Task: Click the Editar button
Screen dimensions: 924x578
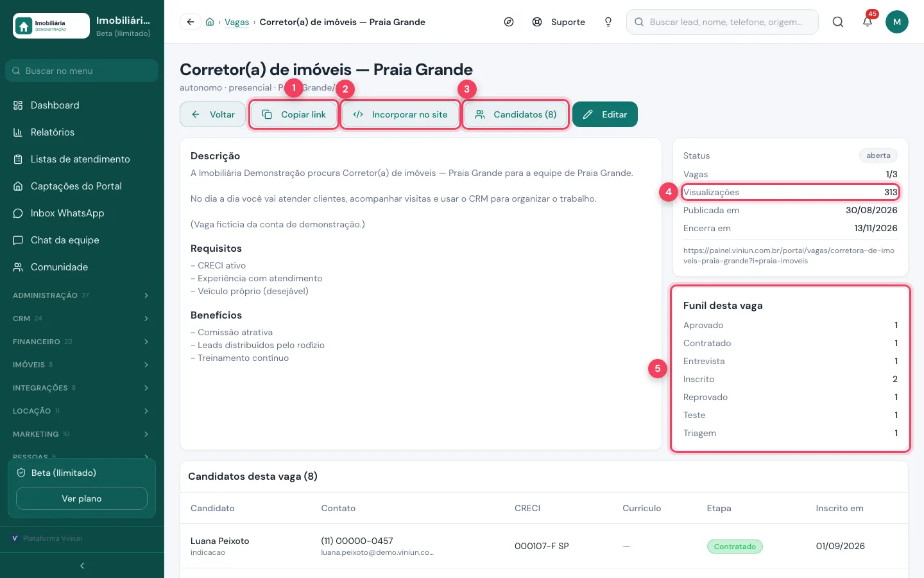Action: [605, 114]
